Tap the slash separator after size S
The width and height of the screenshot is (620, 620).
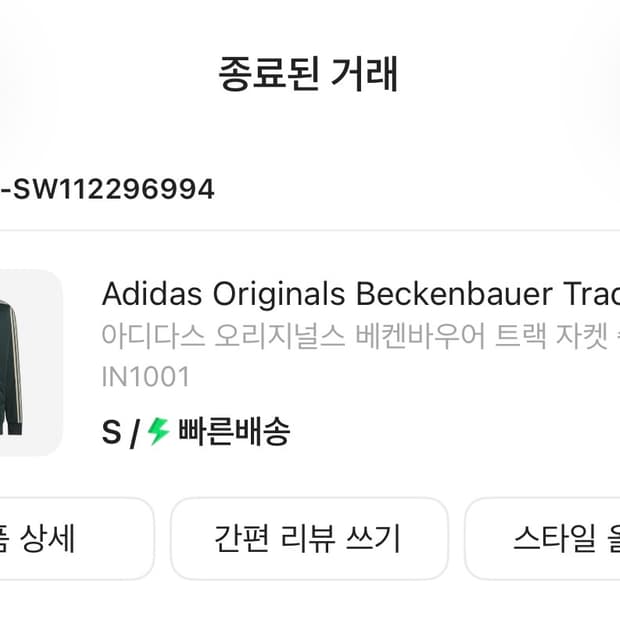click(133, 433)
